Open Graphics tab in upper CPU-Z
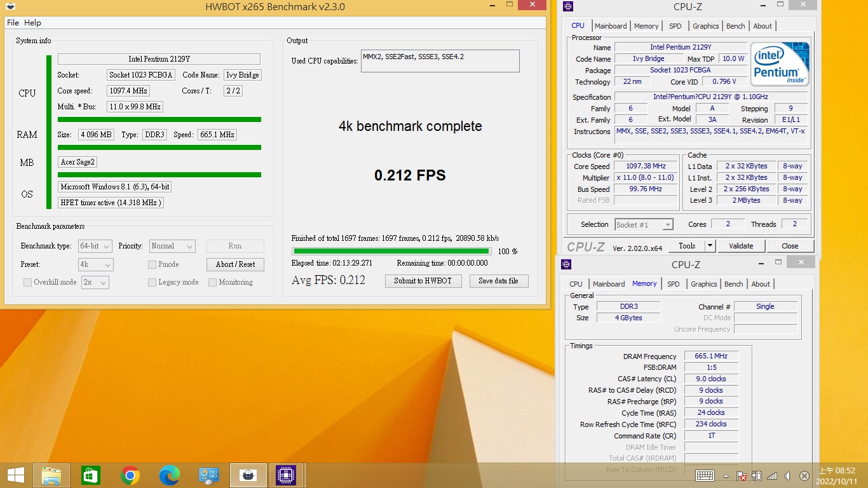The height and width of the screenshot is (488, 868). (x=706, y=26)
